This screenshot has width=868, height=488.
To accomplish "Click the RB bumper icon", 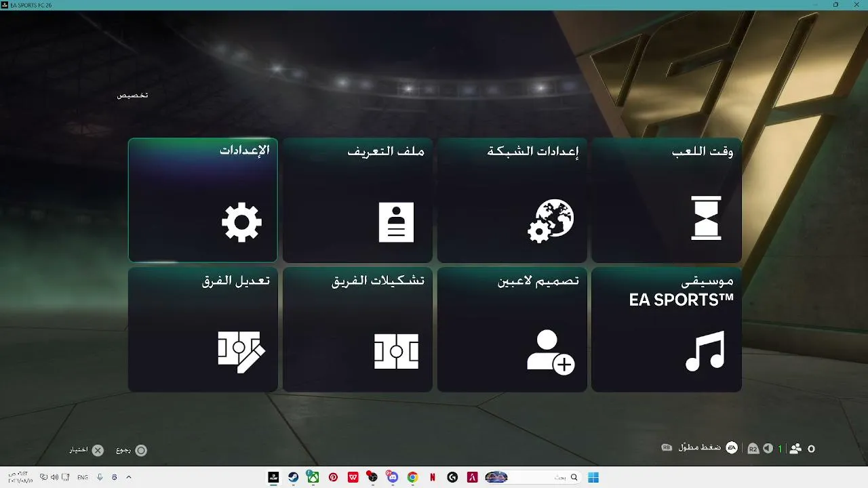I will 667,448.
